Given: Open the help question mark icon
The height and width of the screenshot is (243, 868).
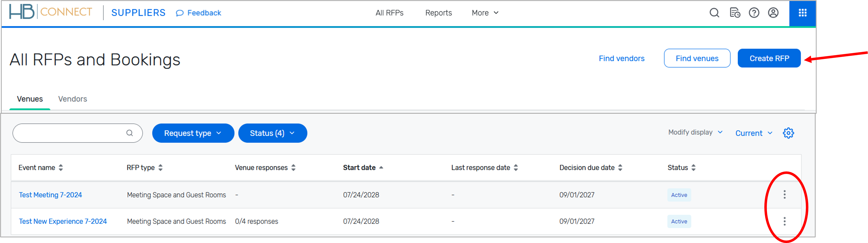Looking at the screenshot, I should pyautogui.click(x=754, y=13).
